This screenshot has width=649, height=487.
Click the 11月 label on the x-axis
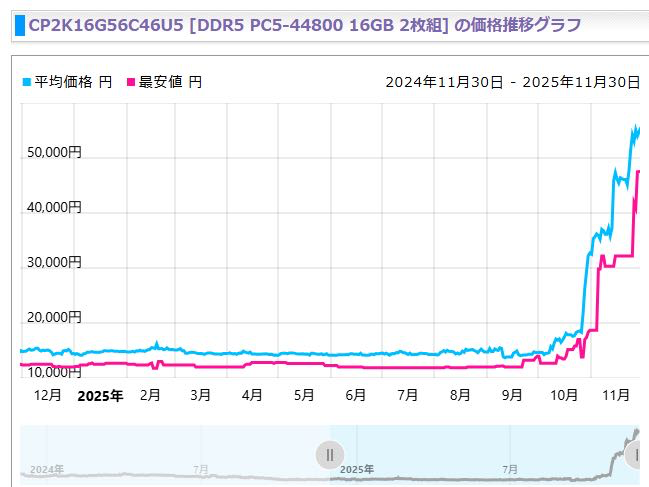point(617,395)
